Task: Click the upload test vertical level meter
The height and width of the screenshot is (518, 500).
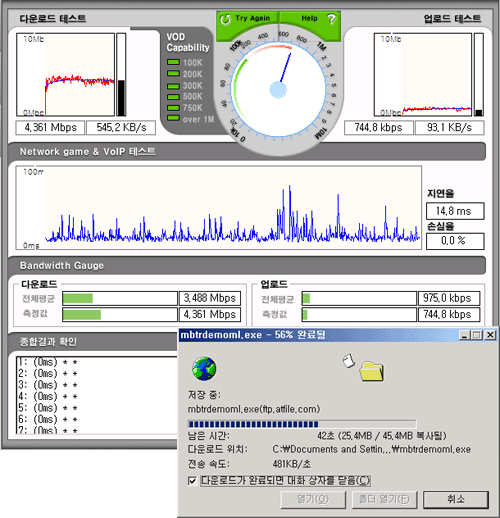Action: point(479,75)
